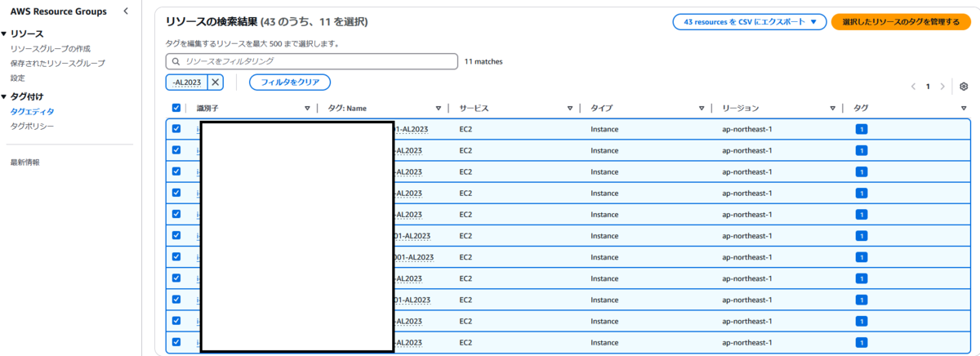Select page 1 in the pagination
Viewport: 980px width, 356px height.
click(928, 87)
